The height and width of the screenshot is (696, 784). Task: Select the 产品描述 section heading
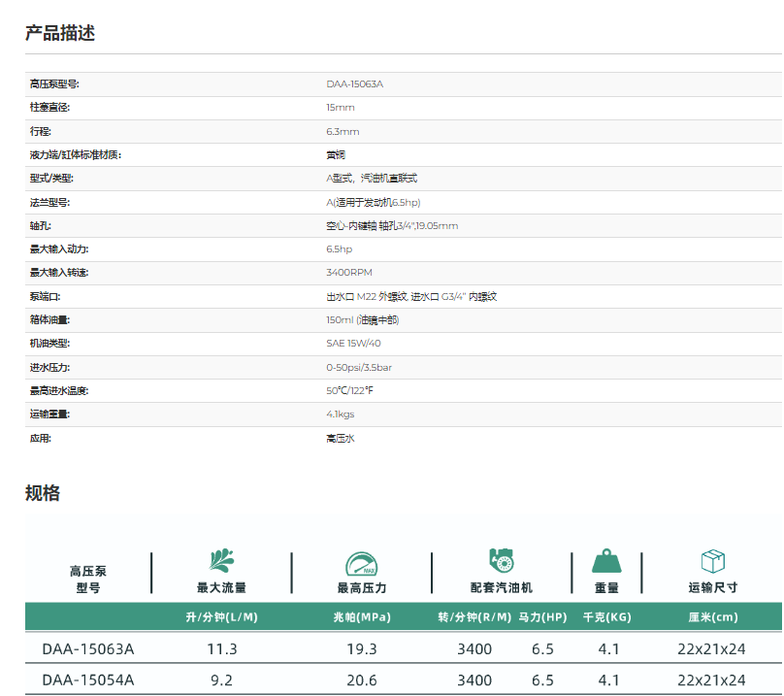coord(60,33)
